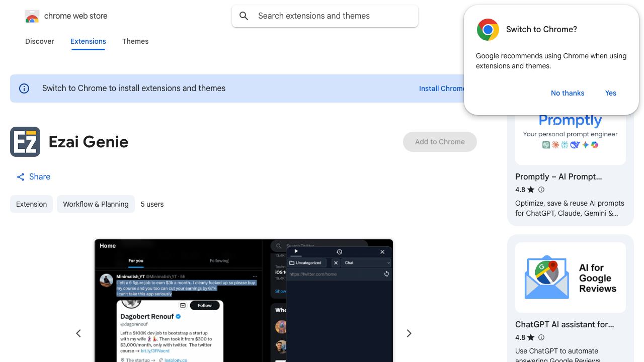Go to the Themes tab

click(135, 41)
